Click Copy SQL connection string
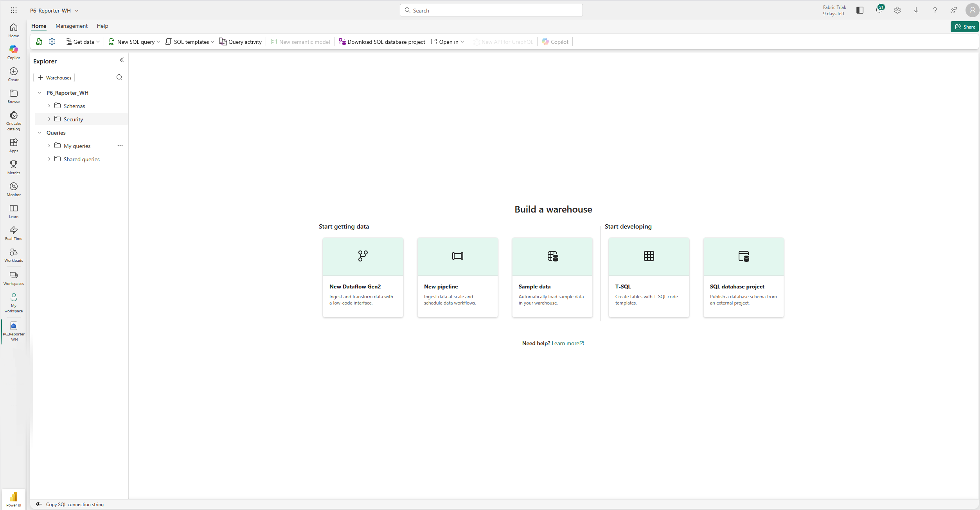Viewport: 980px width, 510px height. (x=74, y=504)
